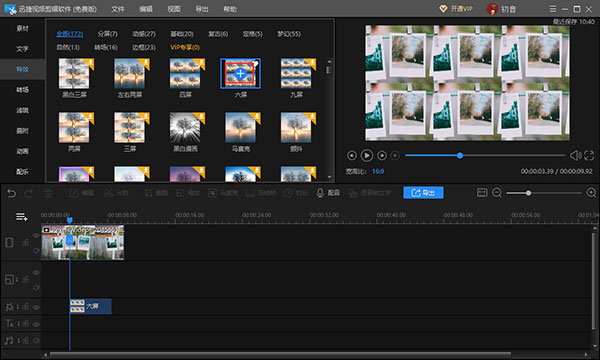Viewport: 600px width, 360px height.
Task: Open the hamburger menu in title bar
Action: click(x=553, y=9)
